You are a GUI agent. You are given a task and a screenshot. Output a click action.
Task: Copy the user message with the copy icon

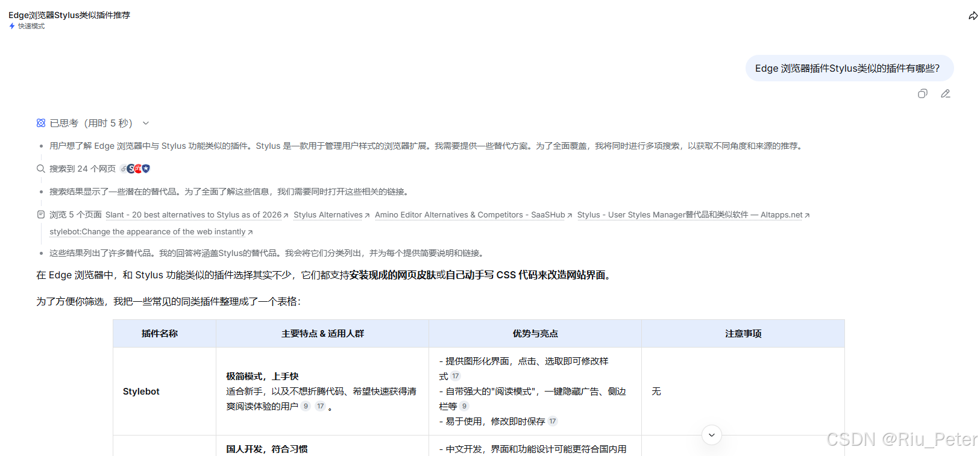pyautogui.click(x=922, y=93)
